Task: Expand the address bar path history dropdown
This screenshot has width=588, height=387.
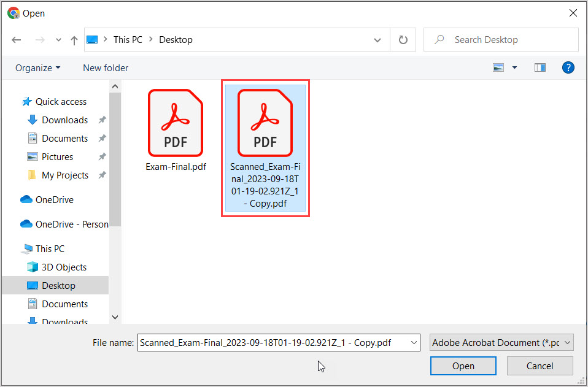Action: pyautogui.click(x=377, y=40)
